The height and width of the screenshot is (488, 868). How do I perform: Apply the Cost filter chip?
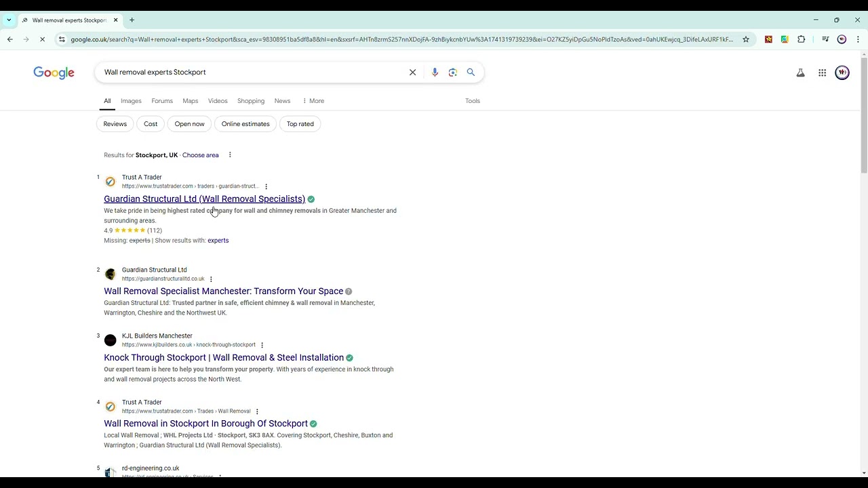click(x=151, y=124)
